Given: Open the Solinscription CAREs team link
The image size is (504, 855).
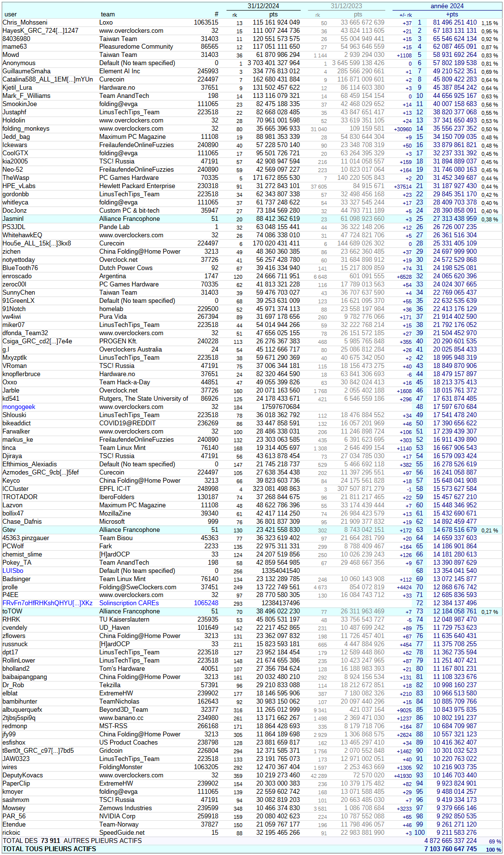Looking at the screenshot, I should (129, 603).
